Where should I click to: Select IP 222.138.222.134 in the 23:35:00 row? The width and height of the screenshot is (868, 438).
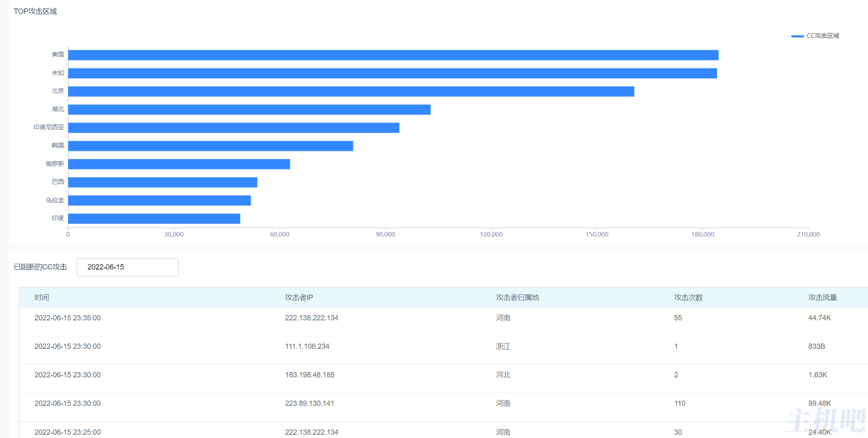(312, 318)
